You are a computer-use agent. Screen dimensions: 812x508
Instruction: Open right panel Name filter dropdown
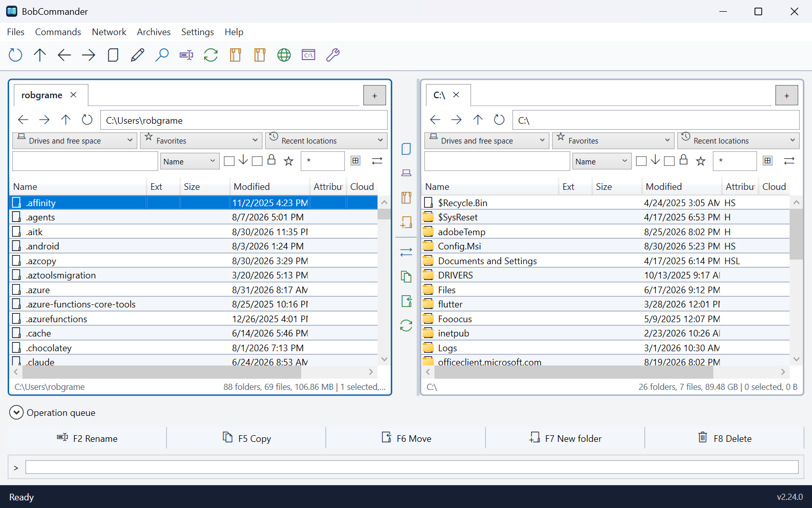(x=602, y=161)
